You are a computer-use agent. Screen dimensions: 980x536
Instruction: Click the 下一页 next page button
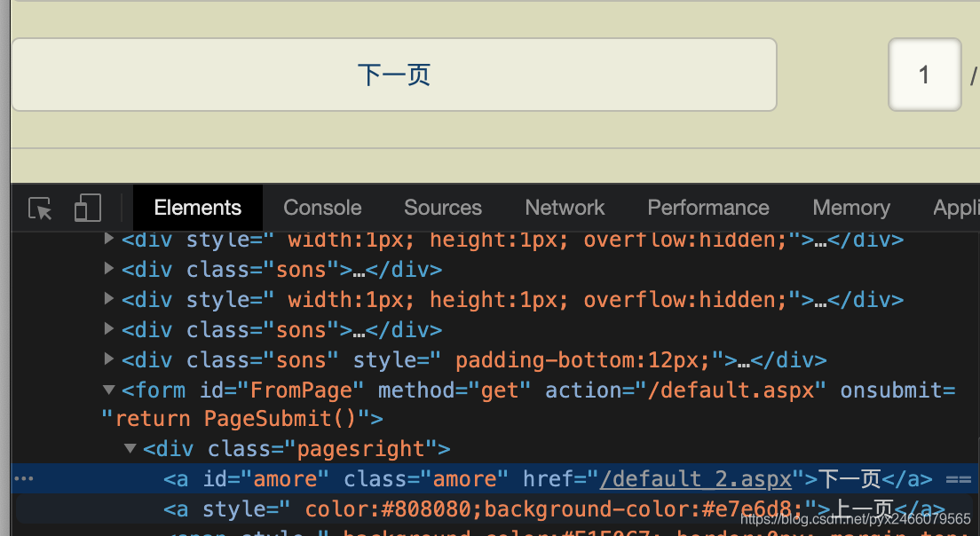point(394,75)
